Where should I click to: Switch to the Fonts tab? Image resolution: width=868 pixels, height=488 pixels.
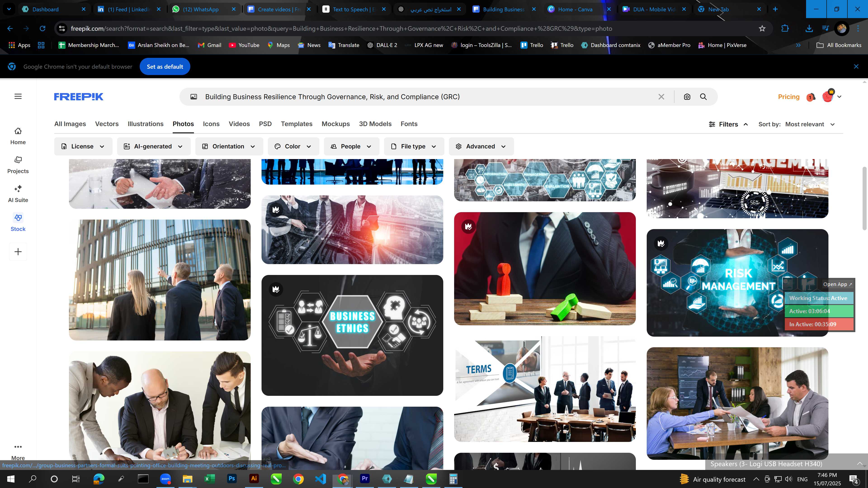[x=409, y=124]
